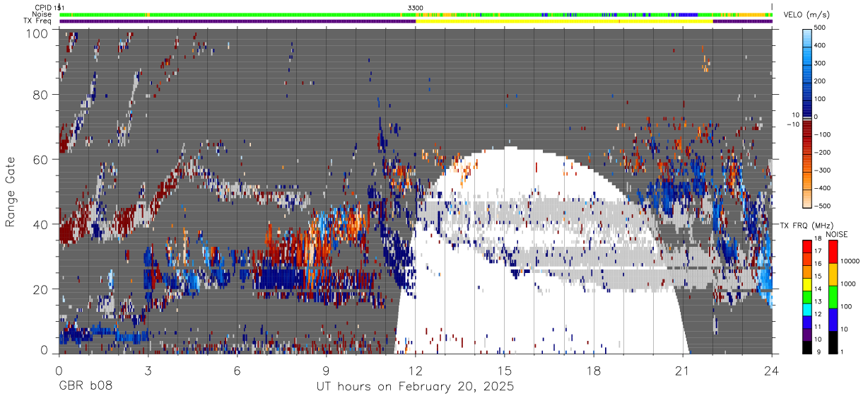Click the TX frequency legend tick '14'
Viewport: 868px width, 401px height.
click(817, 290)
